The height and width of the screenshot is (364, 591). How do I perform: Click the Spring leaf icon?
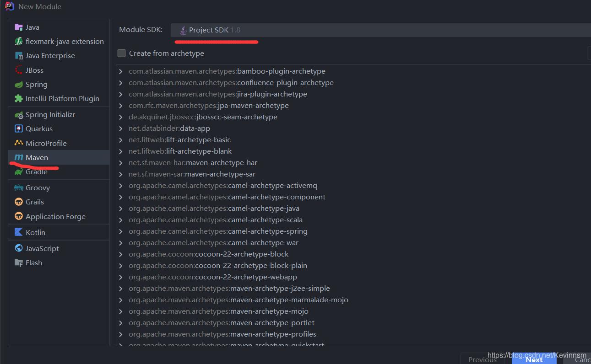tap(19, 84)
